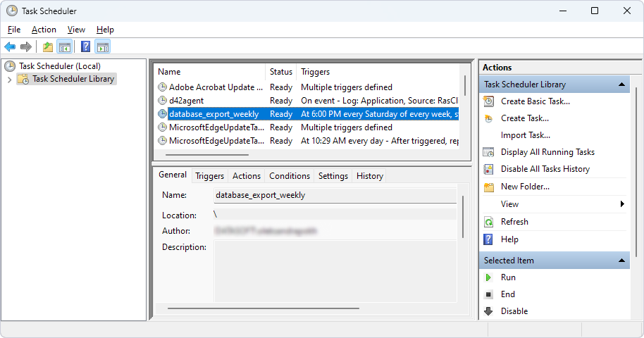Click Import Task... action
The width and height of the screenshot is (644, 338).
pos(526,135)
